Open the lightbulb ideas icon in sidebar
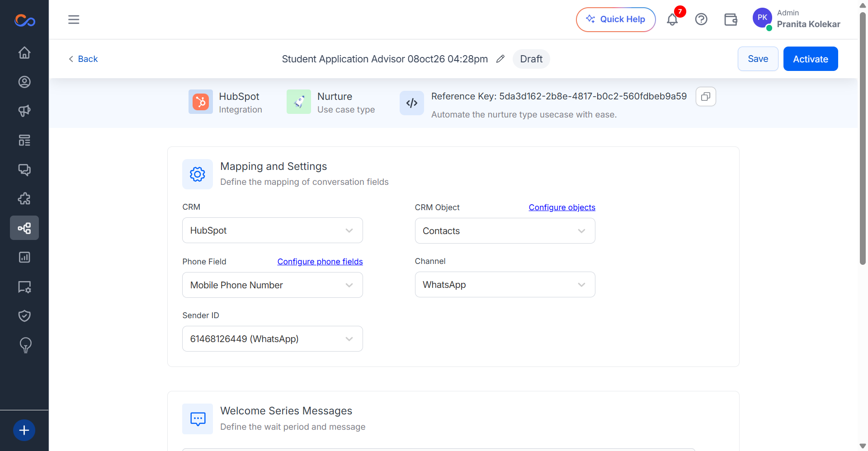The image size is (868, 451). (26, 345)
